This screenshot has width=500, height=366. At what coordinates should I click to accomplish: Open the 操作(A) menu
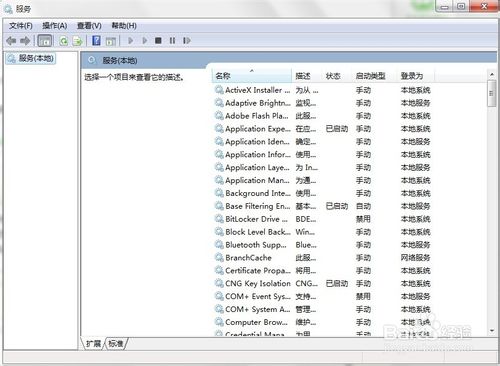click(x=55, y=26)
